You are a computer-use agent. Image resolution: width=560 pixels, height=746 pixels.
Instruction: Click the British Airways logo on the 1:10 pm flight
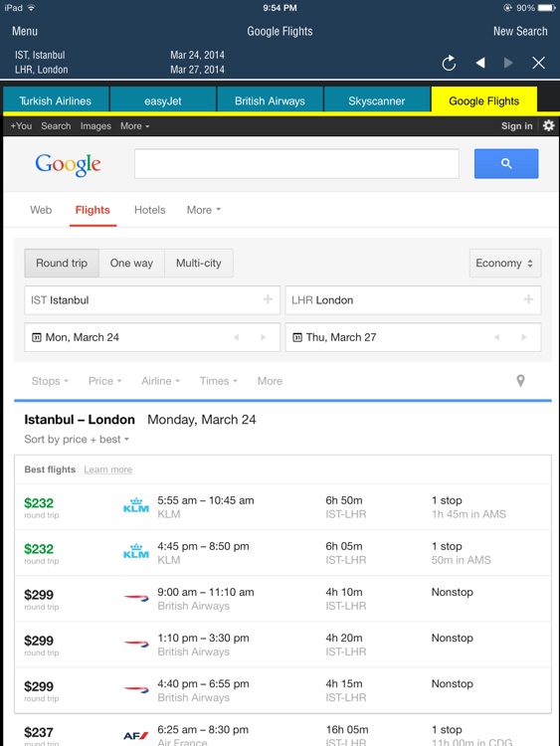coord(136,644)
